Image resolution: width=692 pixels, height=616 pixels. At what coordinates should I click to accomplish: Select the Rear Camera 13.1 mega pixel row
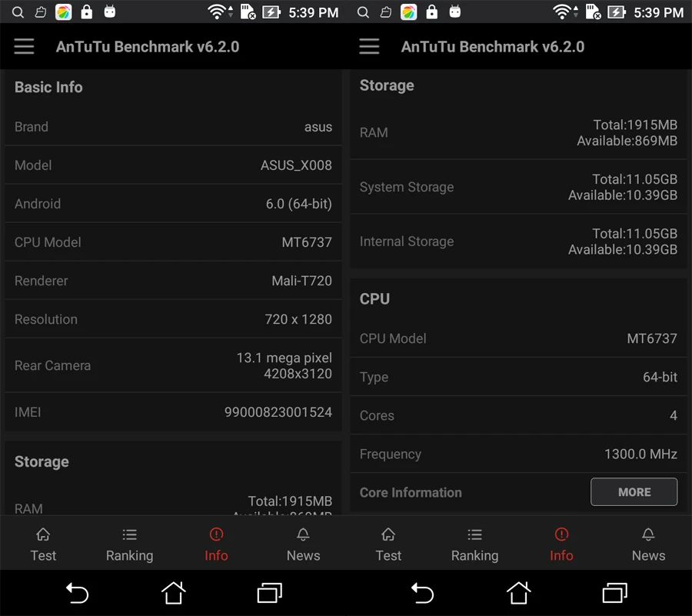(173, 365)
